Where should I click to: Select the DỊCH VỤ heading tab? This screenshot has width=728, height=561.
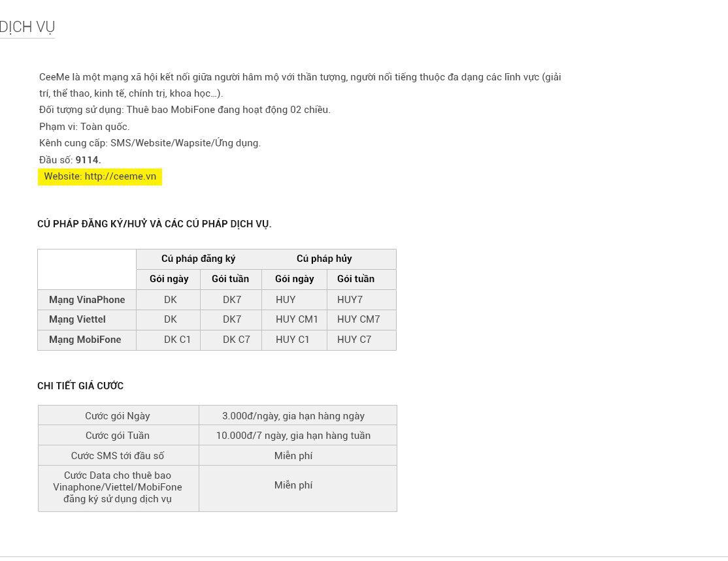(27, 27)
